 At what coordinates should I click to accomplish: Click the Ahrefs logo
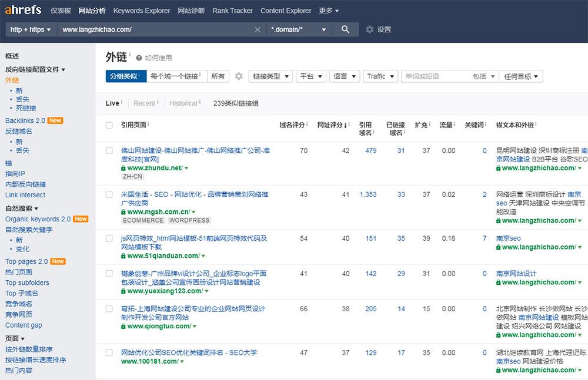(x=23, y=10)
